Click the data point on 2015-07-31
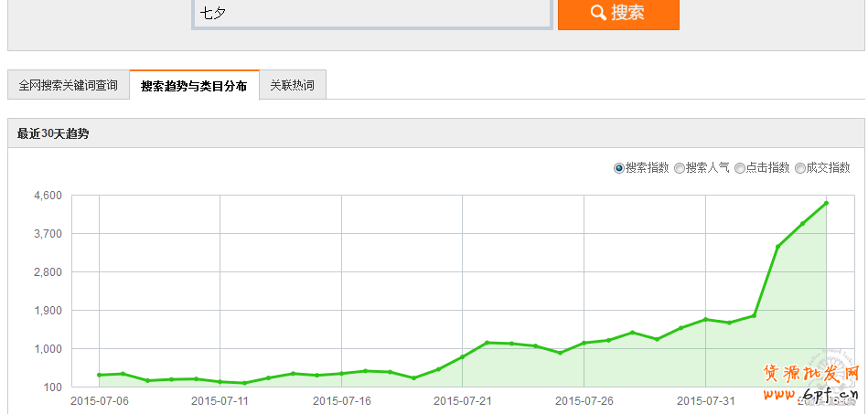This screenshot has width=868, height=414. tap(705, 319)
